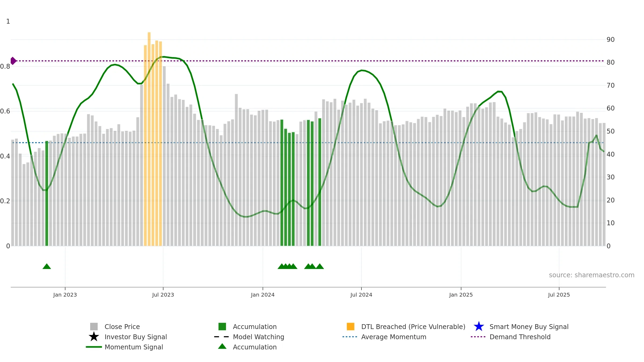Click the green Momentum Signal legend line

tap(94, 347)
